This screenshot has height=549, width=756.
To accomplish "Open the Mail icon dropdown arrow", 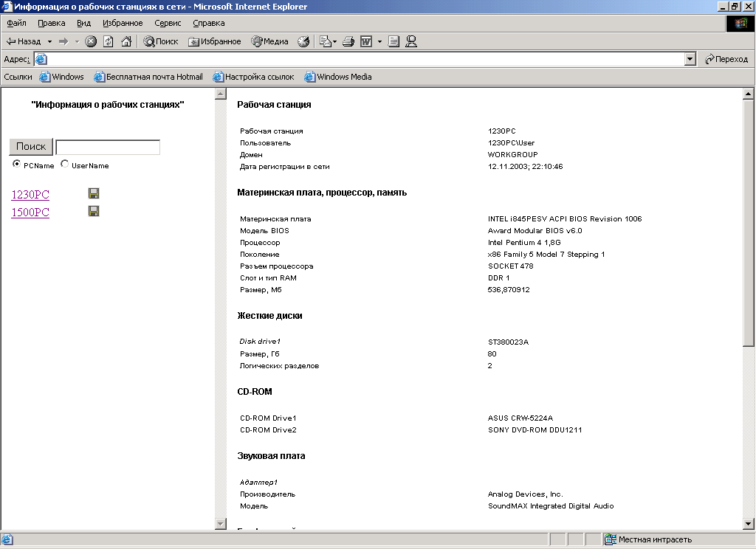I will [x=334, y=41].
